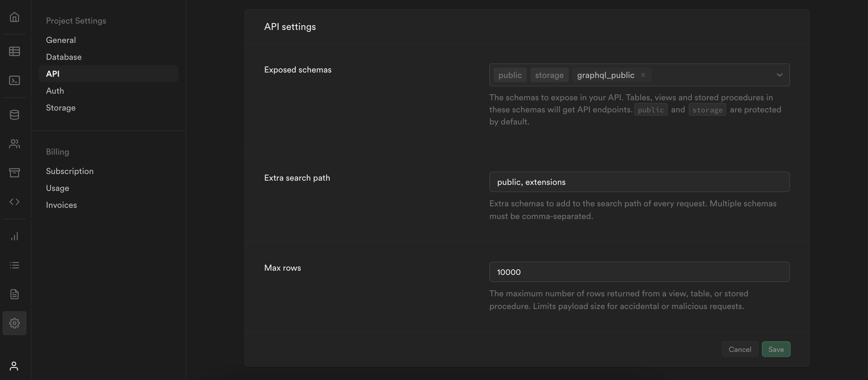Edit the Extra search path field
Viewport: 868px width, 380px height.
tap(639, 182)
